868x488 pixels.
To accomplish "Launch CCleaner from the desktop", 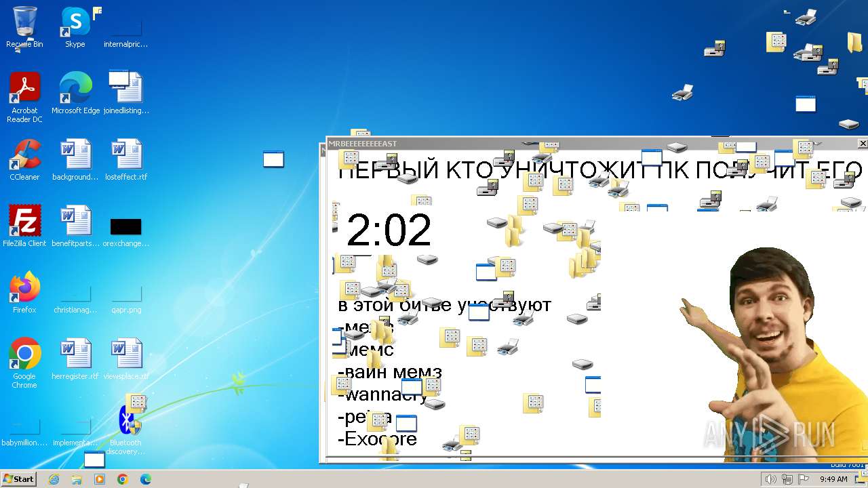I will (x=24, y=159).
